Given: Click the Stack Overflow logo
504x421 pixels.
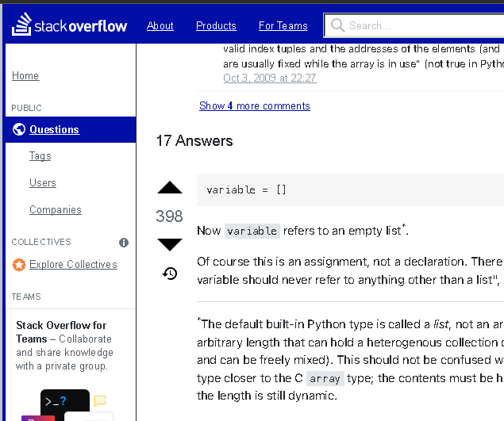Looking at the screenshot, I should [69, 25].
